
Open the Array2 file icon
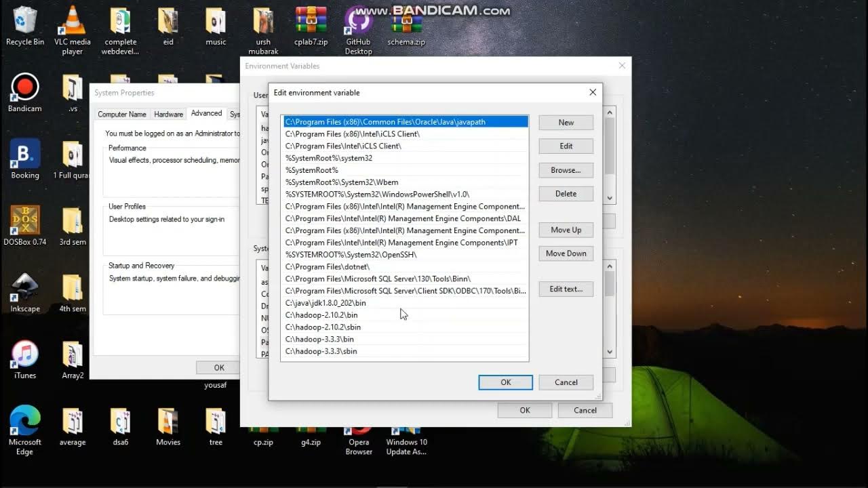tap(73, 359)
